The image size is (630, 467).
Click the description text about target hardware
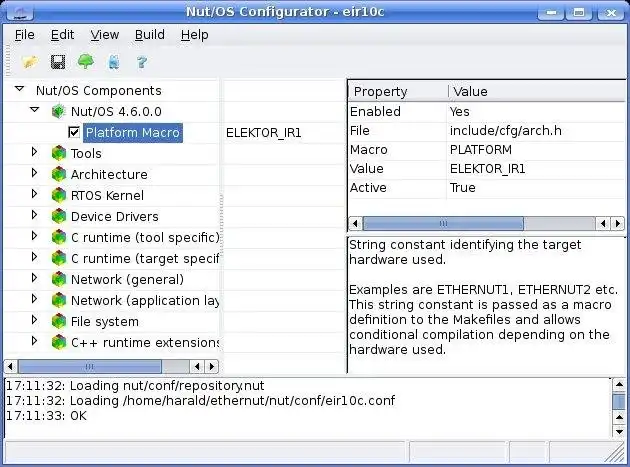[x=465, y=252]
